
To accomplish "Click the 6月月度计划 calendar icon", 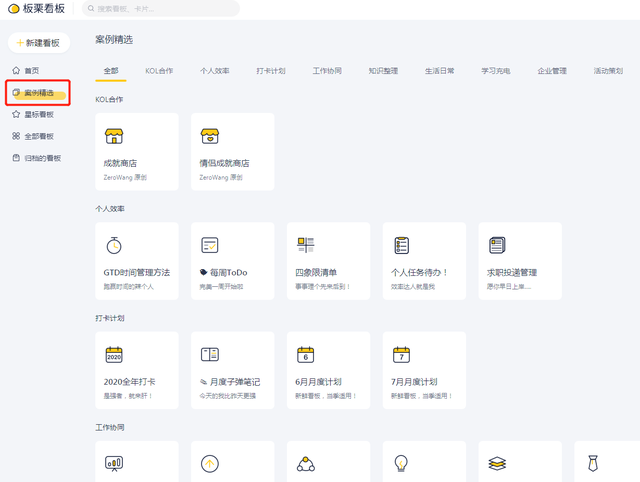I will point(306,355).
